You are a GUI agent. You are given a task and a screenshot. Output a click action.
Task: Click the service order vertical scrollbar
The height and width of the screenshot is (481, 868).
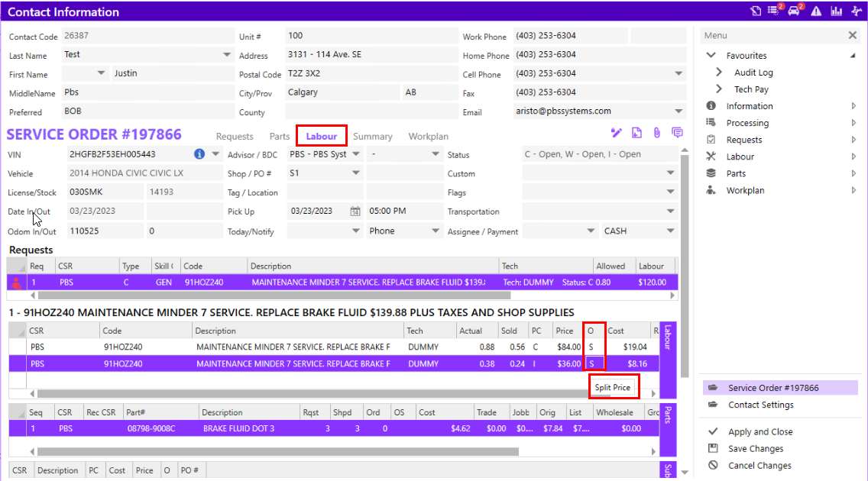click(x=685, y=266)
